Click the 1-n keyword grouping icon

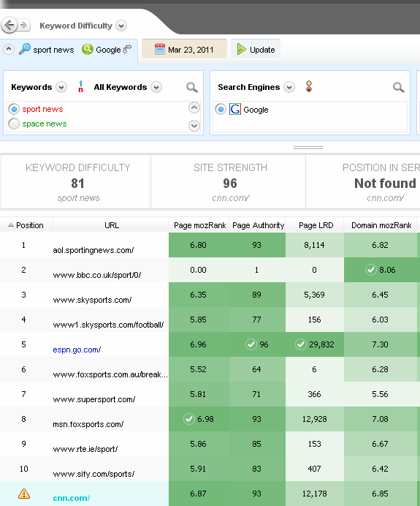80,86
